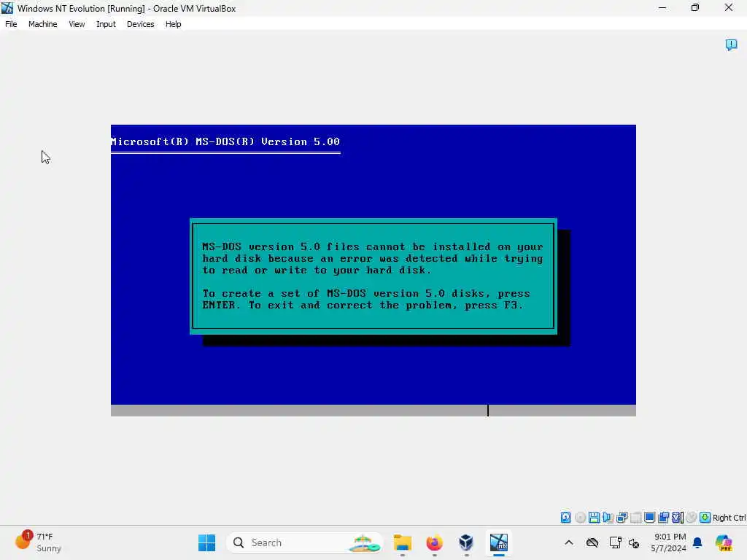Viewport: 747px width, 560px height.
Task: Click the overlapping blue screens status icon
Action: [663, 518]
